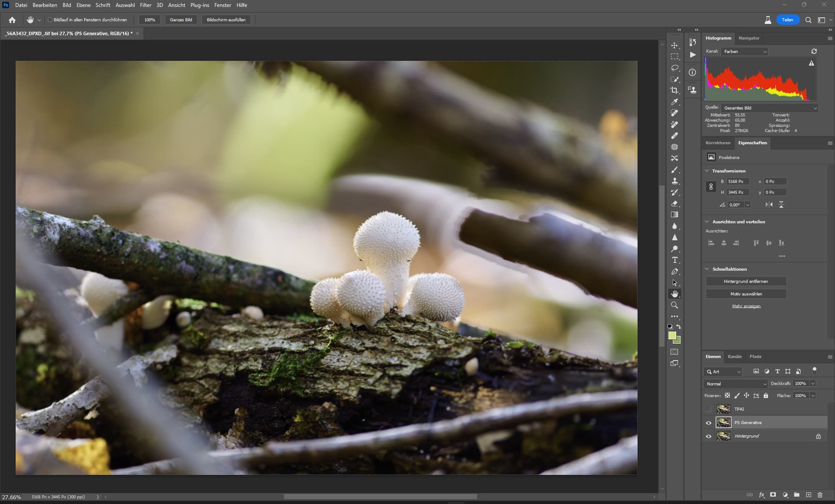Click the delete layer trash icon
Viewport: 835px width, 504px height.
click(820, 494)
